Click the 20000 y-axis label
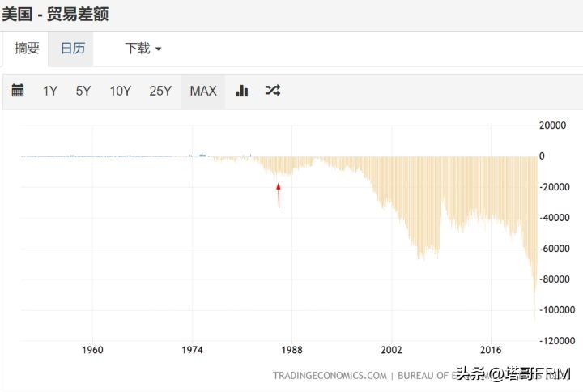Viewport: 583px width, 392px height. click(x=552, y=126)
